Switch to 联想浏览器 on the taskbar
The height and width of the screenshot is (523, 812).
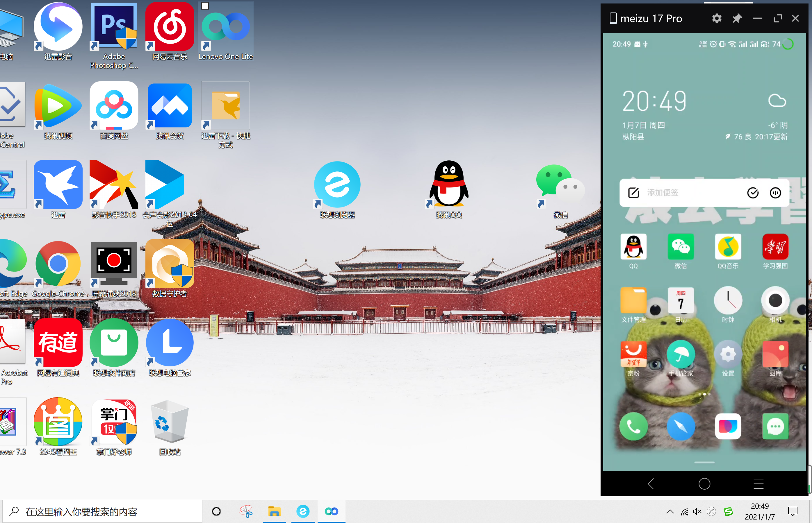pyautogui.click(x=302, y=511)
